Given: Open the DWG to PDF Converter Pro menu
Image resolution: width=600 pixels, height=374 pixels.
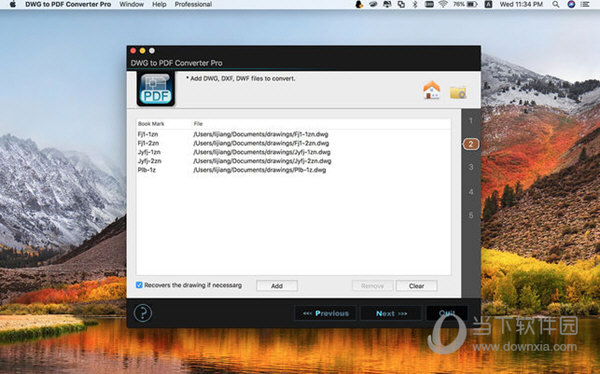Looking at the screenshot, I should (x=68, y=4).
